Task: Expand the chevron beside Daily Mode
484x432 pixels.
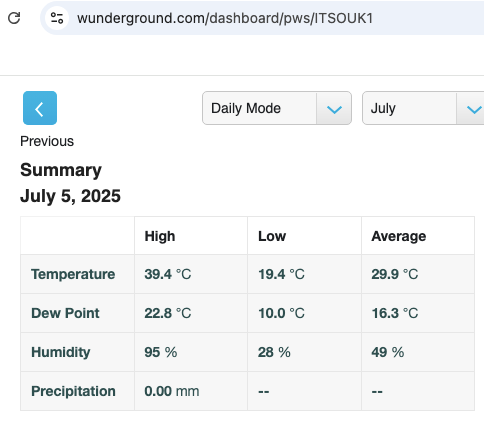Action: coord(334,109)
